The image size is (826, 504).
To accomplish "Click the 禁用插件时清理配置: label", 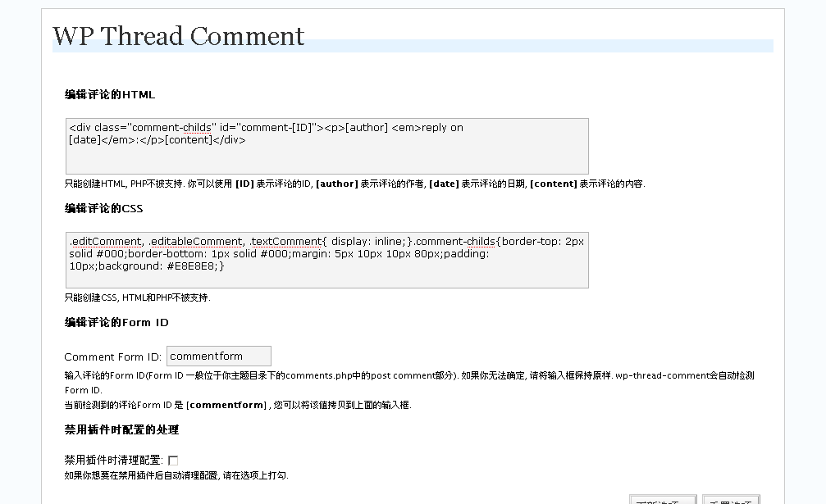I will [x=114, y=461].
